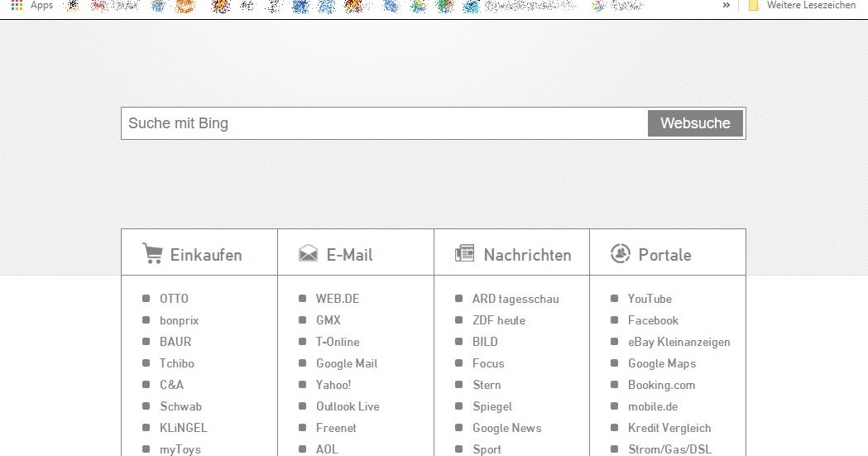868x456 pixels.
Task: Open the Booking.com link
Action: pyautogui.click(x=661, y=385)
